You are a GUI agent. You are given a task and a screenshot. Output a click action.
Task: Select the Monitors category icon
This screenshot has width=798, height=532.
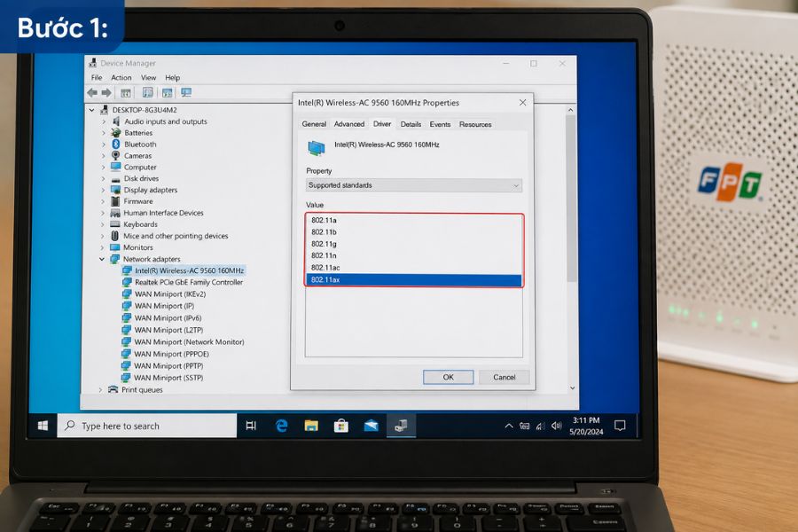(115, 247)
